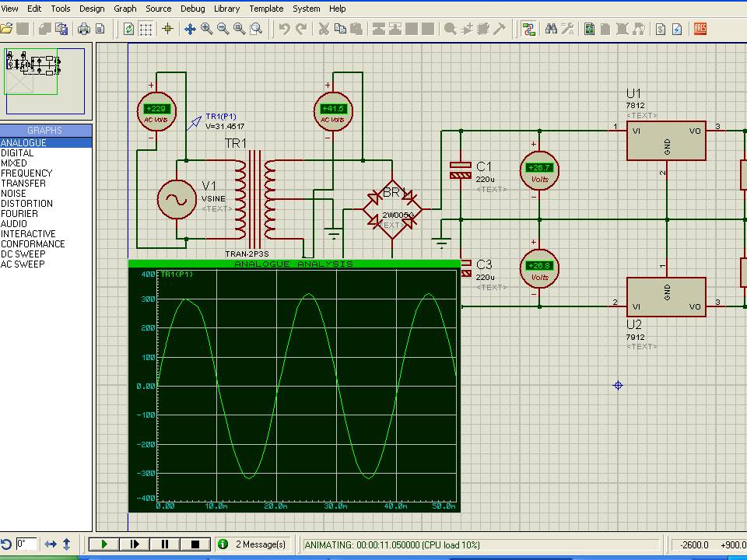
Task: Click the zoom out magnifier icon
Action: pyautogui.click(x=223, y=29)
